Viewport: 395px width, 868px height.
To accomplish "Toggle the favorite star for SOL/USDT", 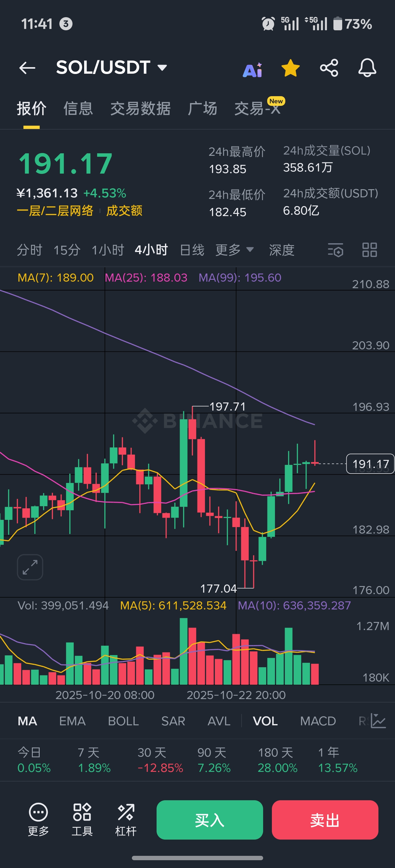I will (x=290, y=68).
